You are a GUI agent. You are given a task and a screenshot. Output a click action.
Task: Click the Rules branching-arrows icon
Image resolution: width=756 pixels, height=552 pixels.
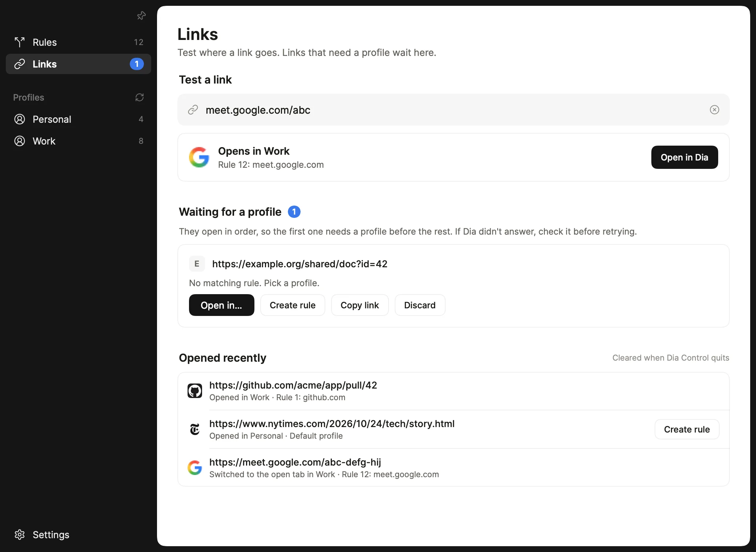(20, 42)
